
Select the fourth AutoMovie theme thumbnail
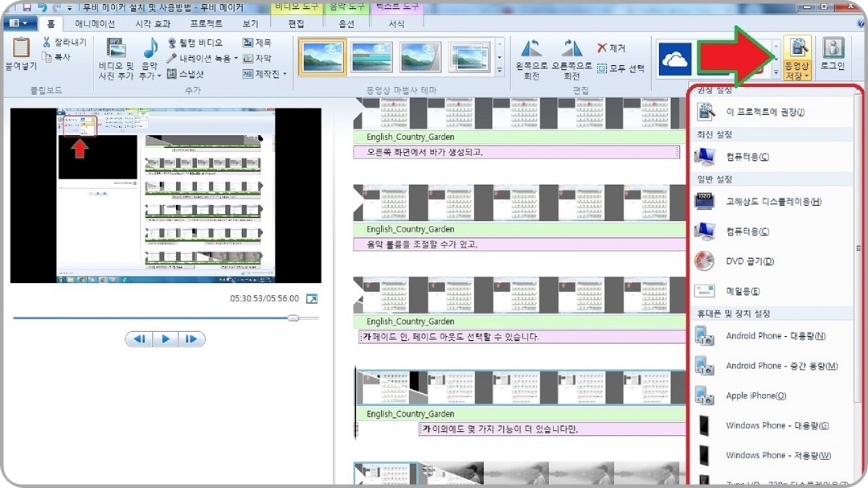click(x=469, y=56)
